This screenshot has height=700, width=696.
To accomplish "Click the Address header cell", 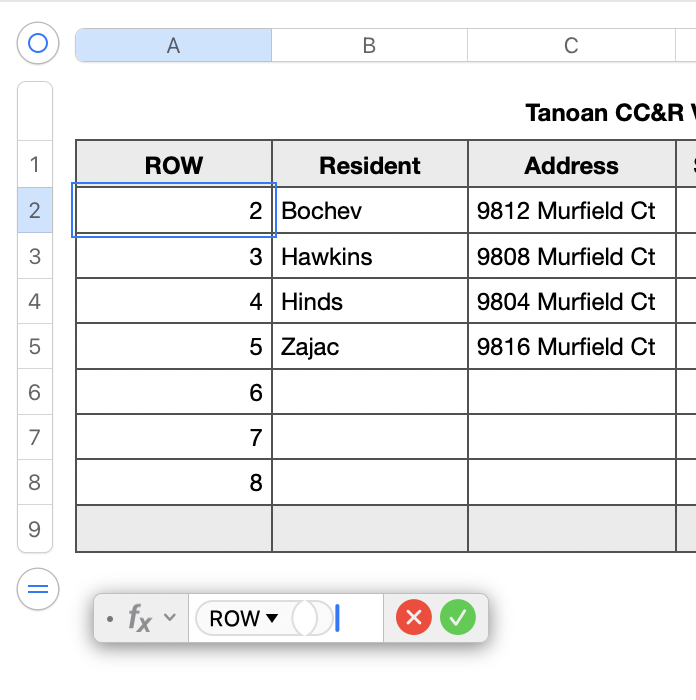I will (571, 165).
